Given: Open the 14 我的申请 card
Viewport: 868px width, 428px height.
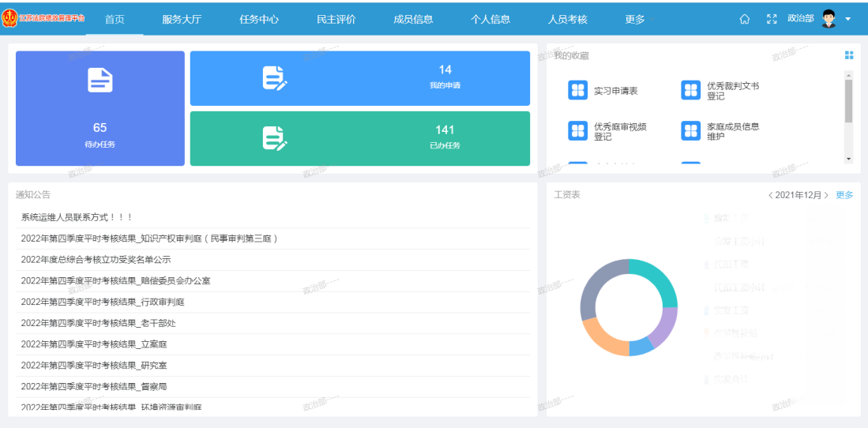Looking at the screenshot, I should (359, 78).
